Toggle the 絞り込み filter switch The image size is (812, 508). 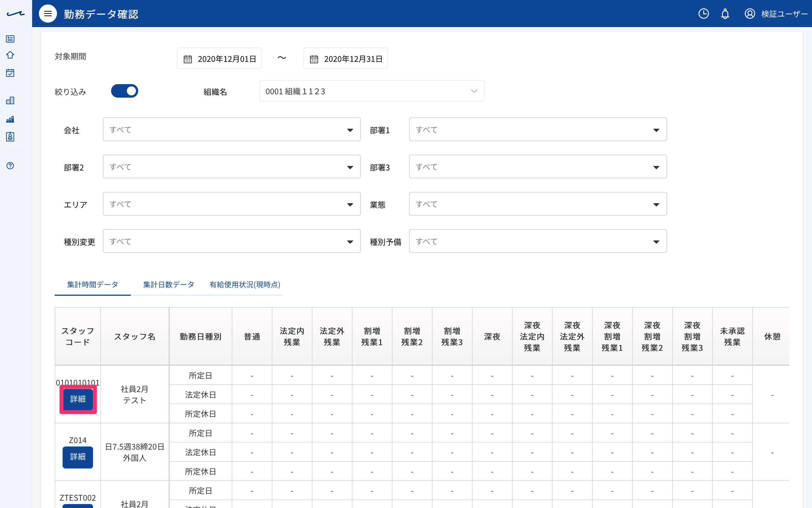pos(125,91)
